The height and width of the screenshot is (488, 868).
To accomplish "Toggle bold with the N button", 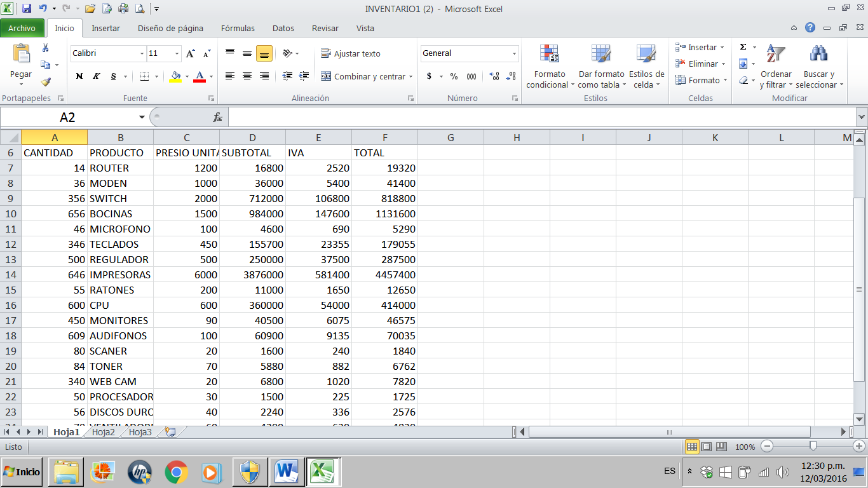I will pos(79,76).
